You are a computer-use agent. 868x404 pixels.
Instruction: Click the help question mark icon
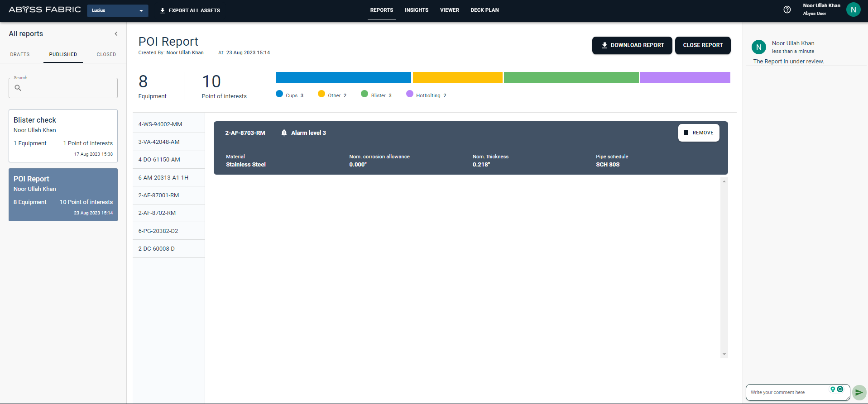tap(787, 10)
